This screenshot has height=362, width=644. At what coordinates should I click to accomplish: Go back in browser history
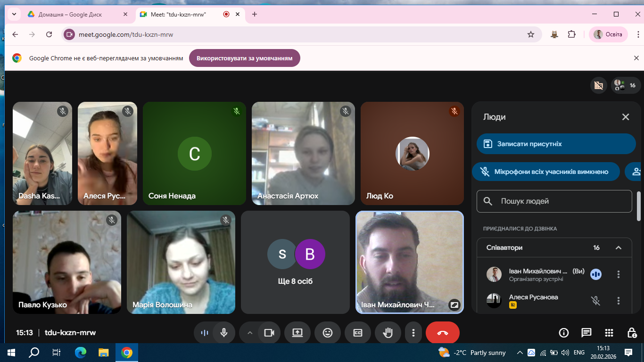click(15, 34)
